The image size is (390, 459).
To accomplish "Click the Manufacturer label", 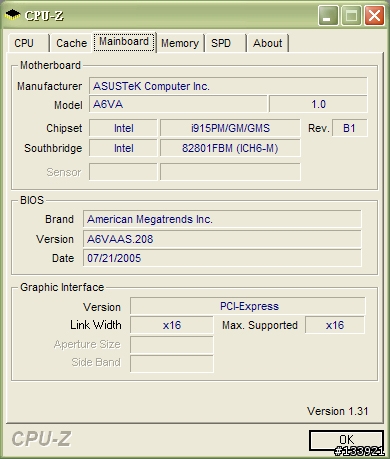I will click(49, 86).
